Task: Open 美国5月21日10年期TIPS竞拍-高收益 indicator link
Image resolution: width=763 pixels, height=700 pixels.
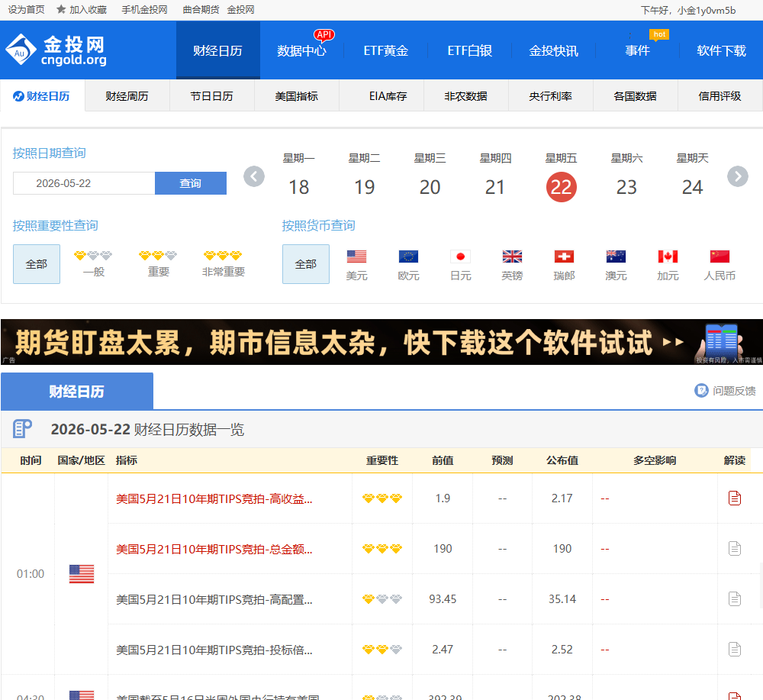Action: point(214,499)
